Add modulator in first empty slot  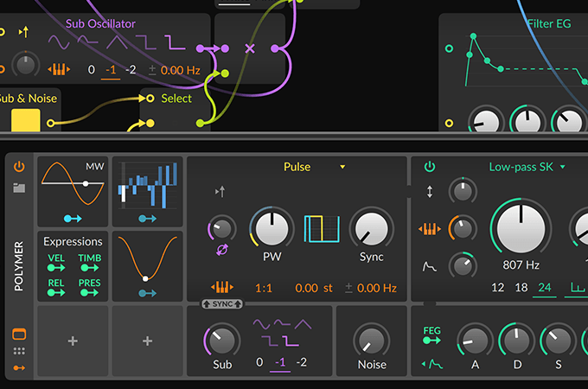tap(73, 341)
